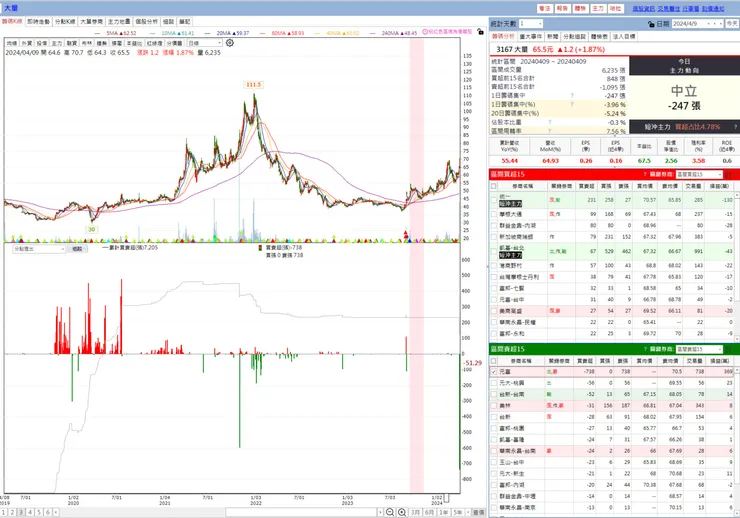Open the 新聞 tab
Viewport: 740px width, 518px height.
pyautogui.click(x=553, y=36)
